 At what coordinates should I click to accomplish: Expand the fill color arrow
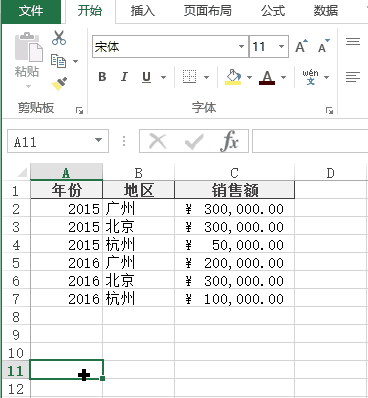(249, 77)
